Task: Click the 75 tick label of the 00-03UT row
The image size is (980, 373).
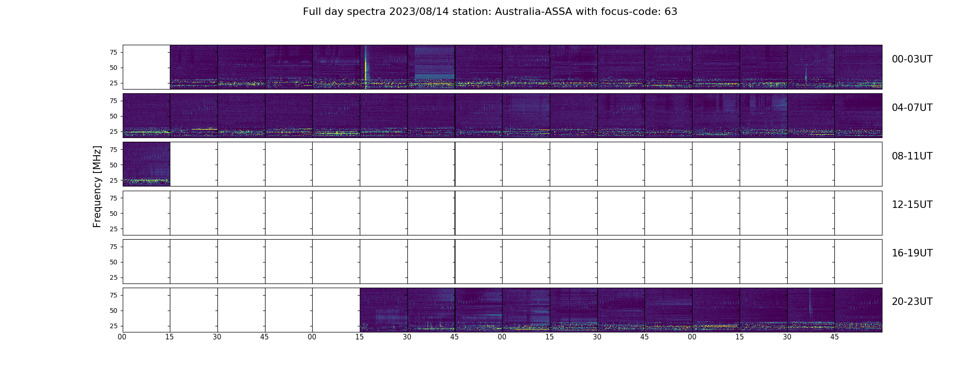Action: click(113, 52)
